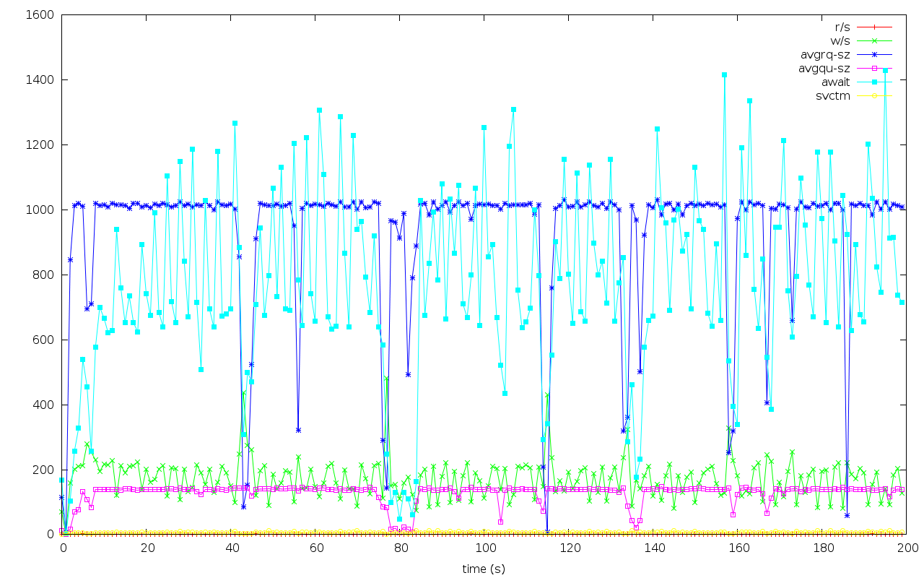Click the 600 y-axis tick label
Viewport: 924px width, 578px height.
click(x=43, y=340)
